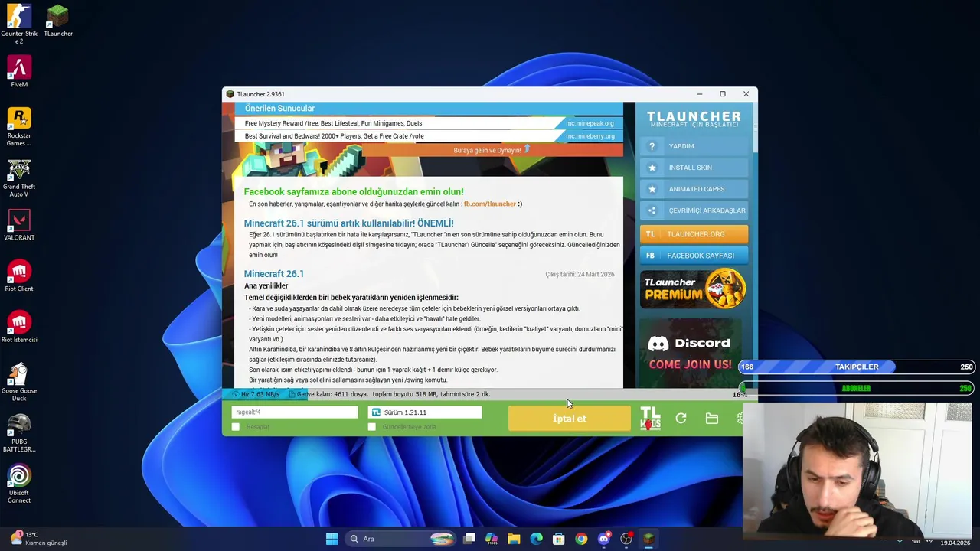Viewport: 980px width, 551px height.
Task: Select the Grand Theft Auto V icon
Action: point(19,178)
